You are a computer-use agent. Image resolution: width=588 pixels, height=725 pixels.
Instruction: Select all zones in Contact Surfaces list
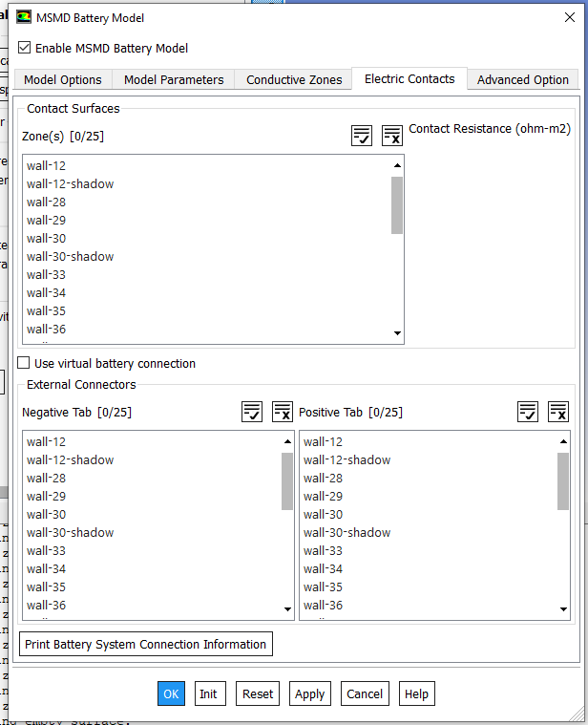(361, 136)
